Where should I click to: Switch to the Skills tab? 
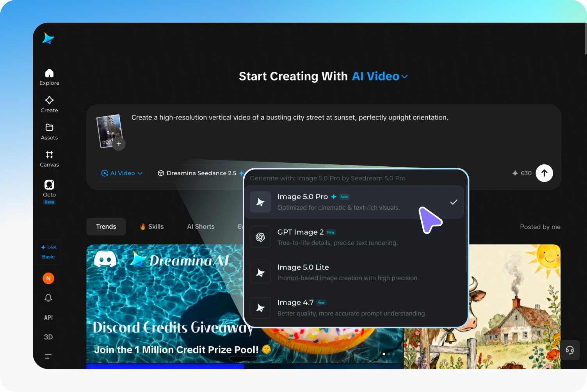(152, 226)
